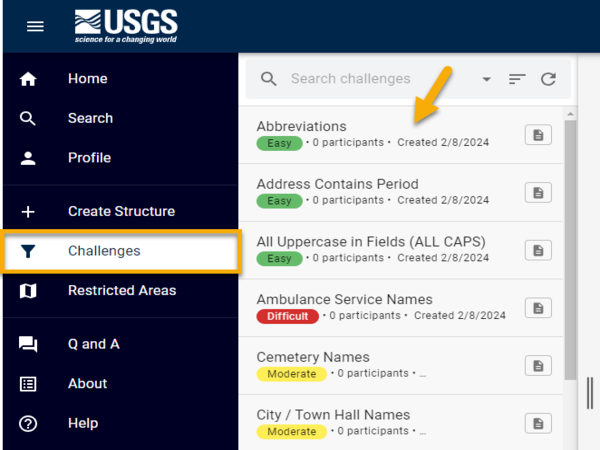Open the hamburger navigation menu
Screen dimensions: 600x450
coord(35,26)
